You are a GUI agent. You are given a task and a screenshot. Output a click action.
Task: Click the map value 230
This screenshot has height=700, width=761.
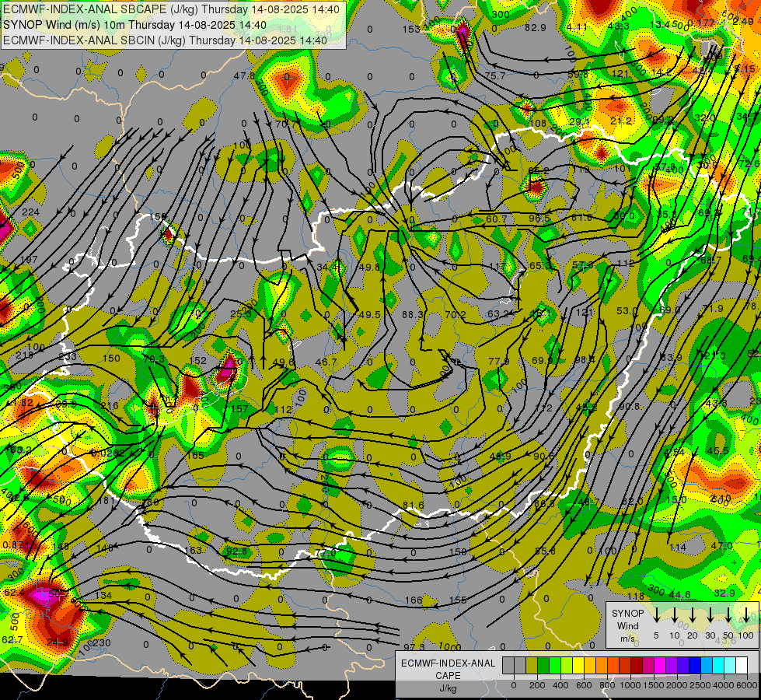[101, 642]
